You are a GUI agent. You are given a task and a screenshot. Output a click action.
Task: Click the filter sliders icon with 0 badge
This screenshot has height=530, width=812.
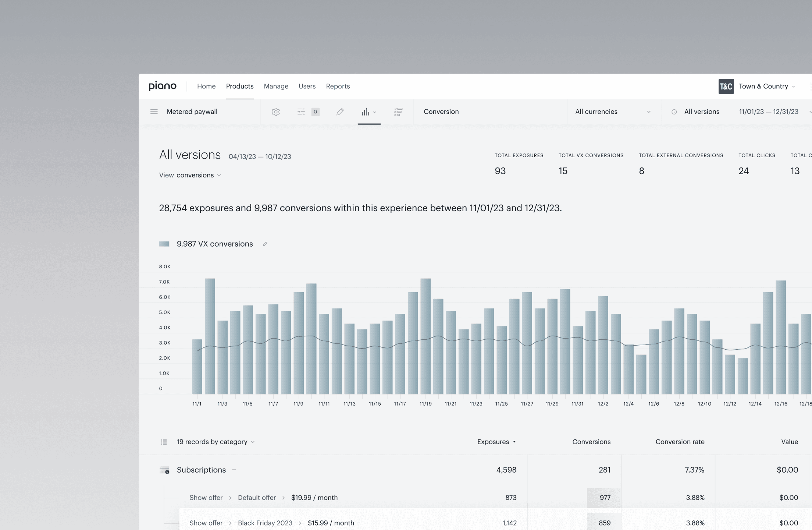[x=301, y=112]
